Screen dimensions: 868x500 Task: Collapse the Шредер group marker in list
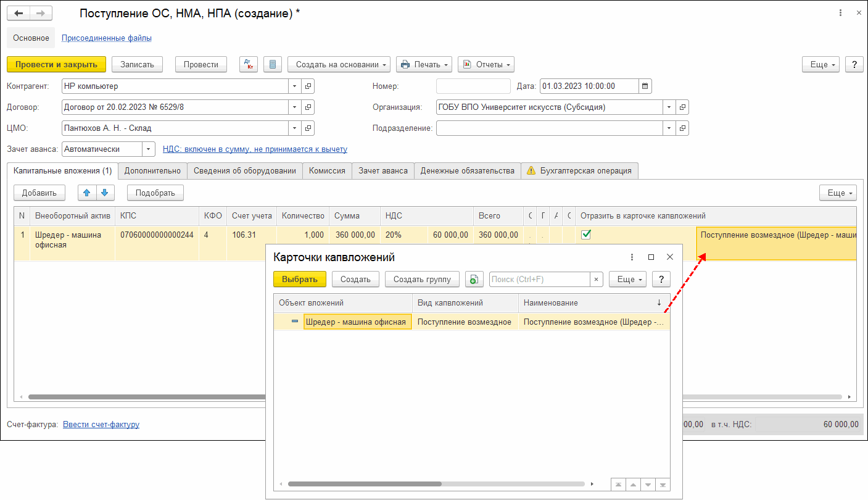(x=295, y=322)
